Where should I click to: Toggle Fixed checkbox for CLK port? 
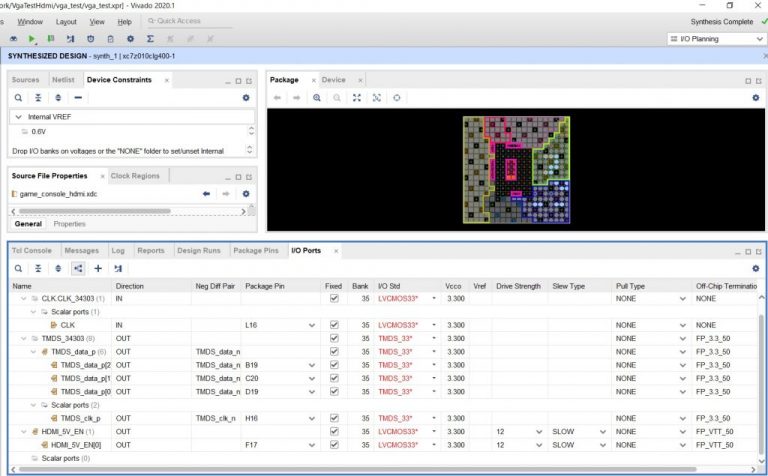[333, 325]
